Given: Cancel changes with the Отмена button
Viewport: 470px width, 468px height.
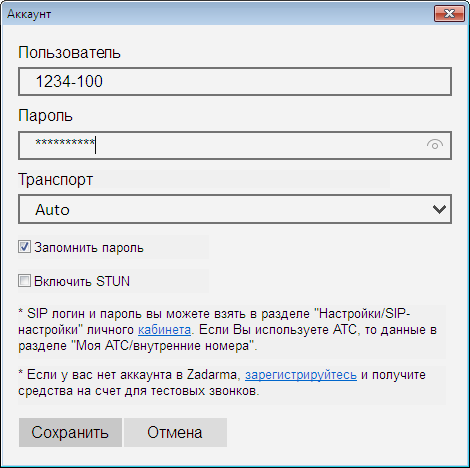Looking at the screenshot, I should (x=175, y=432).
